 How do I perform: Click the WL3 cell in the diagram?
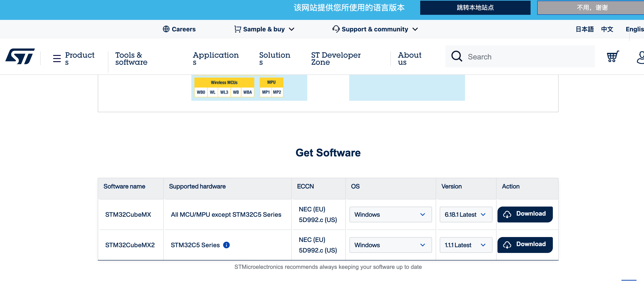tap(224, 92)
